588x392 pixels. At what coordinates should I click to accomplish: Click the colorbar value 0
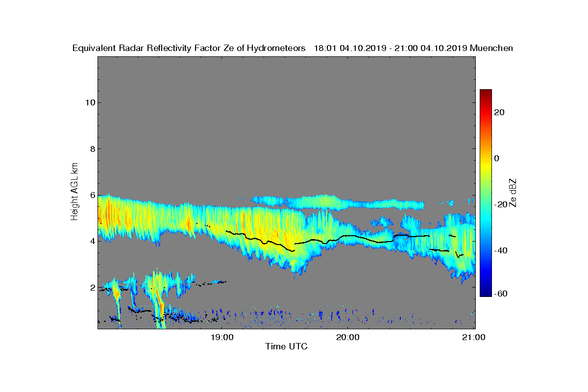click(497, 158)
